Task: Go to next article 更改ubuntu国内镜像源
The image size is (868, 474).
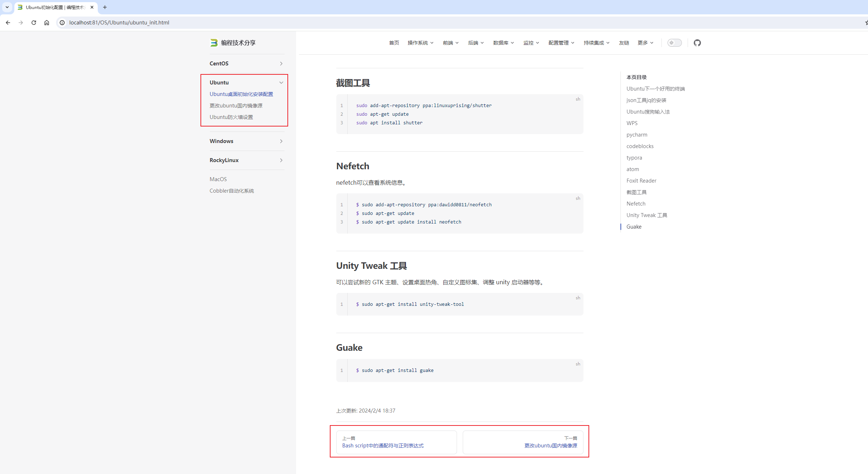Action: (550, 446)
